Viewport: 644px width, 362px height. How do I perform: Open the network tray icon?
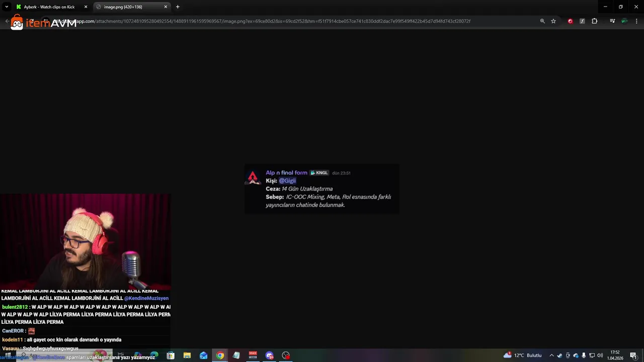click(x=592, y=355)
